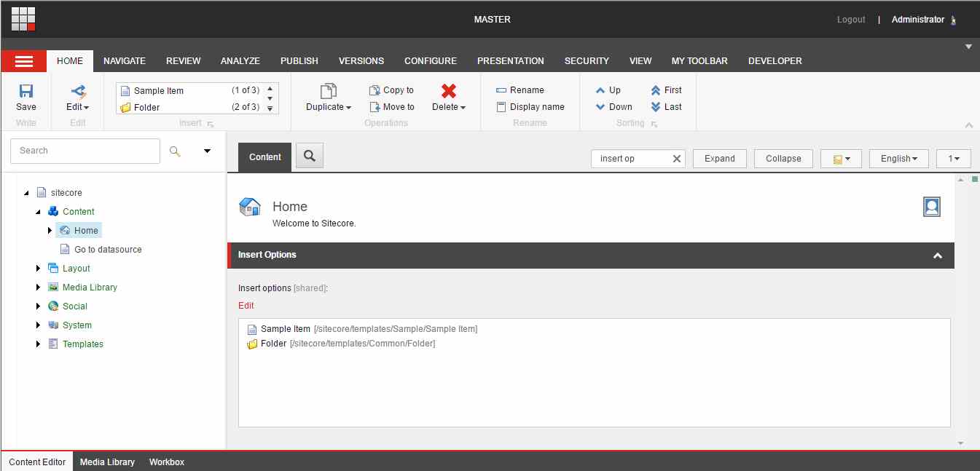This screenshot has height=471, width=980.
Task: Open the Sitecore launchpad grid logo
Action: [23, 19]
